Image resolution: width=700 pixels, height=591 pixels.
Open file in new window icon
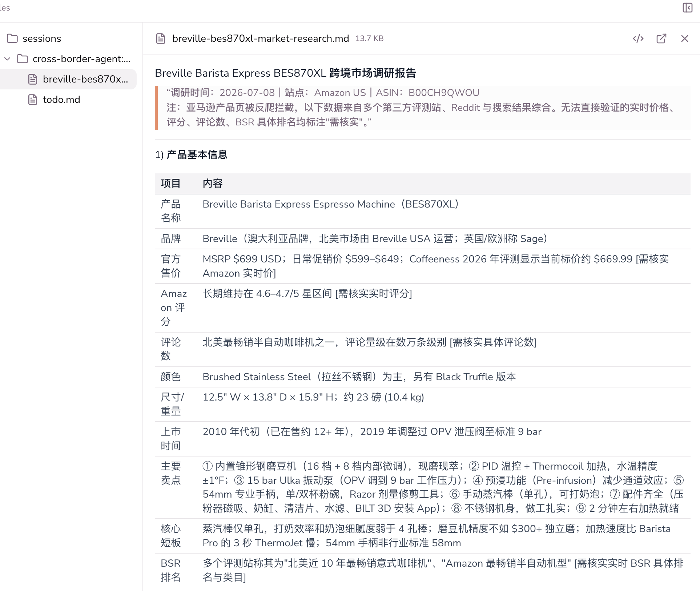661,39
